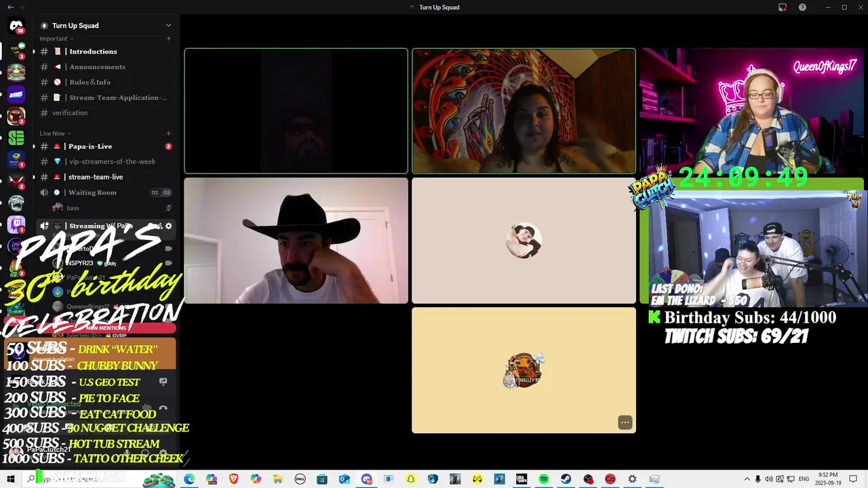The image size is (868, 488).
Task: Open File Explorer from the taskbar
Action: [x=277, y=479]
